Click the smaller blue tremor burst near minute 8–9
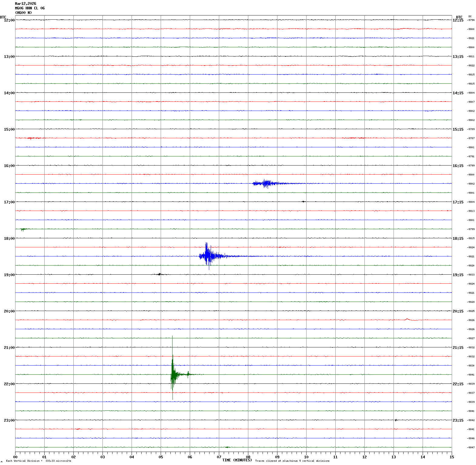This screenshot has width=476, height=465. click(x=266, y=183)
